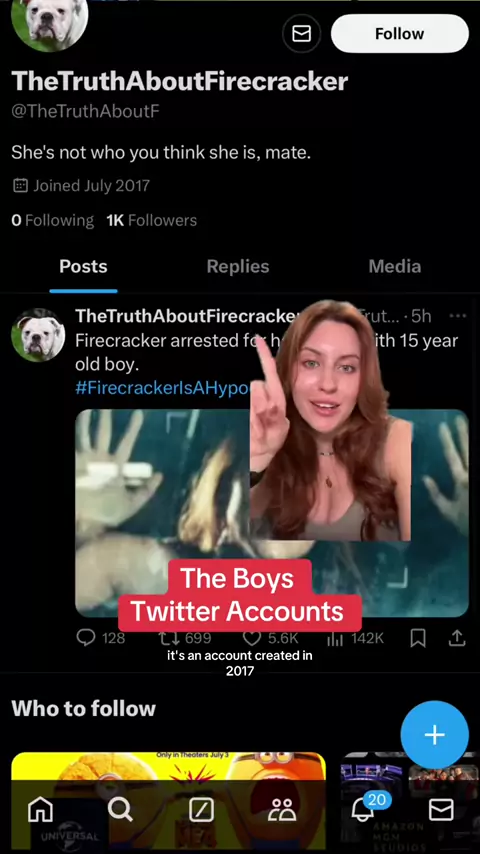Like the post with 5.6K likes

coord(252,638)
